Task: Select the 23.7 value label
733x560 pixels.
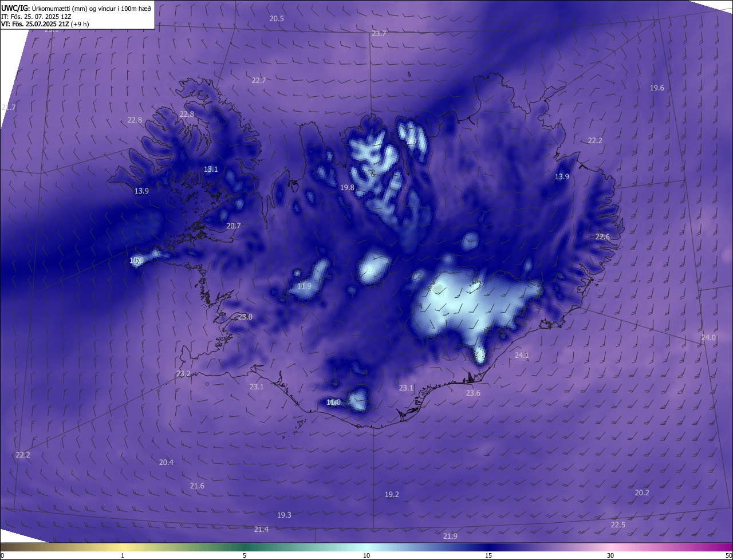Action: pos(379,34)
